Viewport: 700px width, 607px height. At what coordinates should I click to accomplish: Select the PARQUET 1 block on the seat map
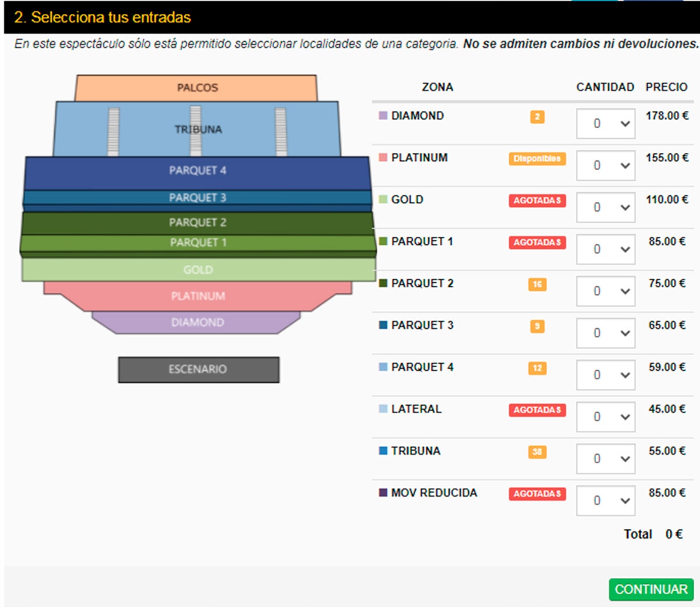pyautogui.click(x=197, y=243)
